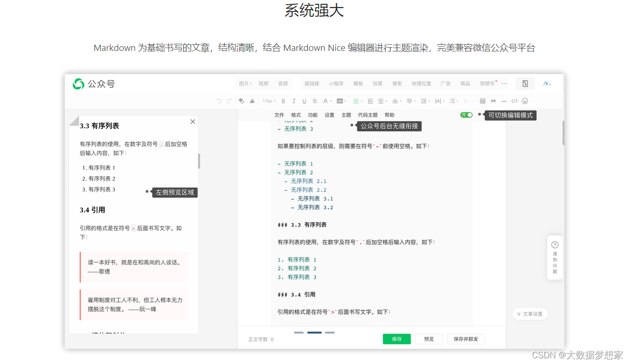This screenshot has height=364, width=630.
Task: Open the 设置 menu
Action: click(x=329, y=115)
